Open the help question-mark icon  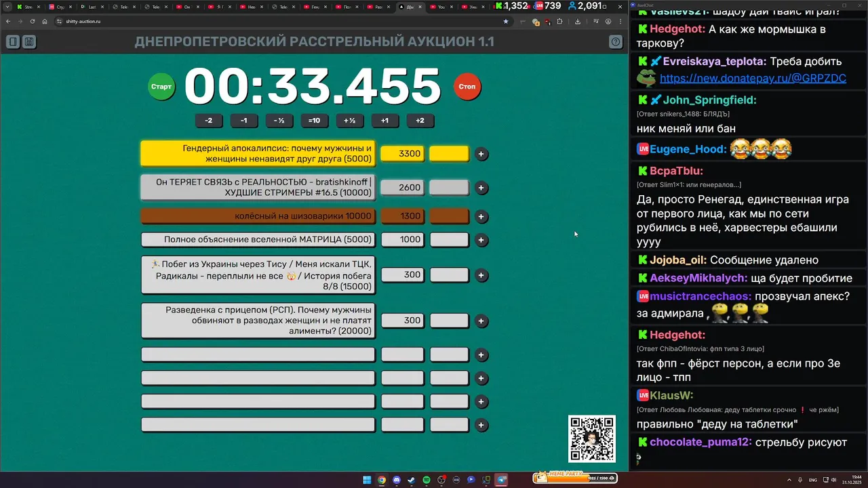point(616,42)
